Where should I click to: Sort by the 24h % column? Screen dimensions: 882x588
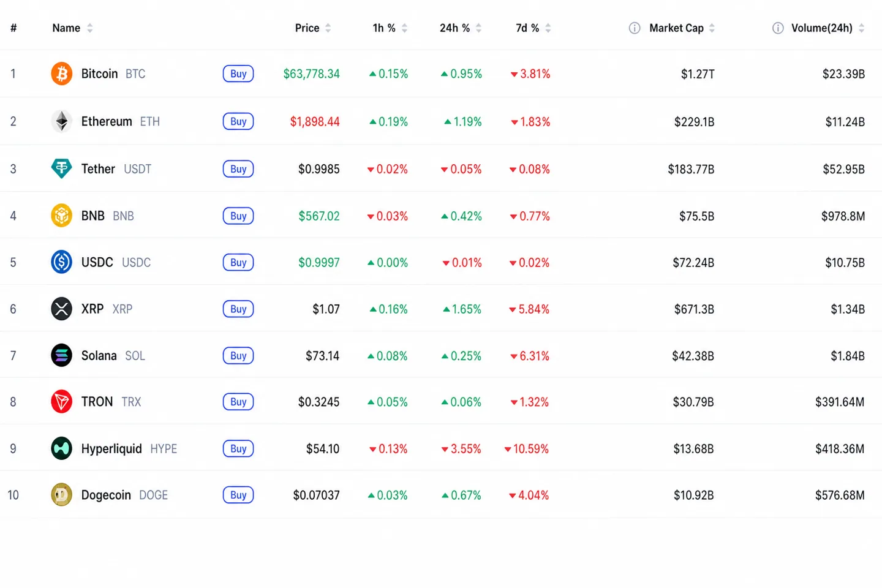click(x=461, y=28)
